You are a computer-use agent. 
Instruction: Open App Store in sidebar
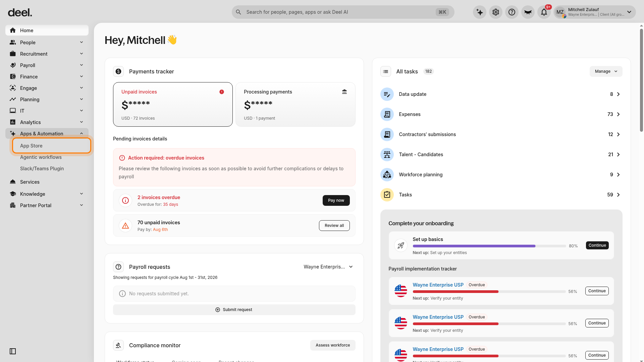[52, 146]
